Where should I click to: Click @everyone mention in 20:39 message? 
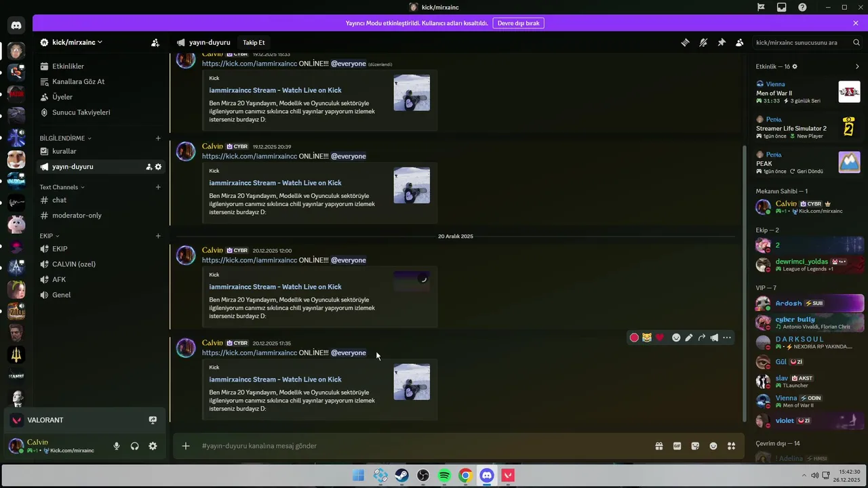pos(349,156)
